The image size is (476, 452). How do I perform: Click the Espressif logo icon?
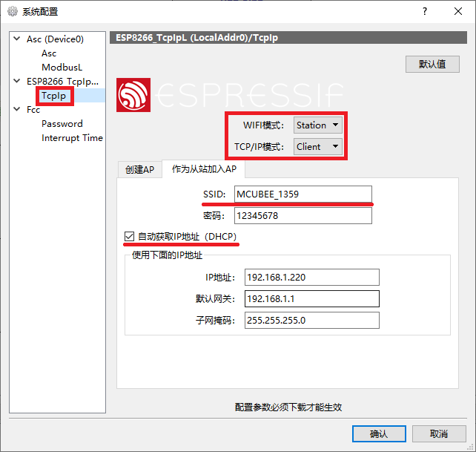(133, 96)
